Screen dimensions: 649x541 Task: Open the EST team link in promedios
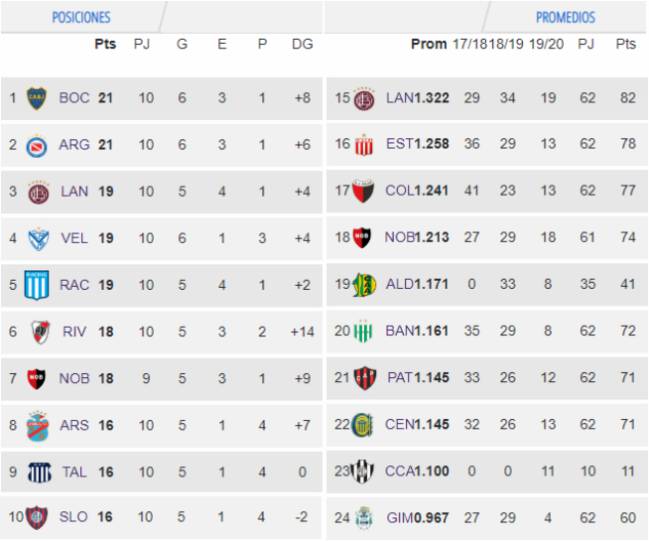tap(400, 144)
